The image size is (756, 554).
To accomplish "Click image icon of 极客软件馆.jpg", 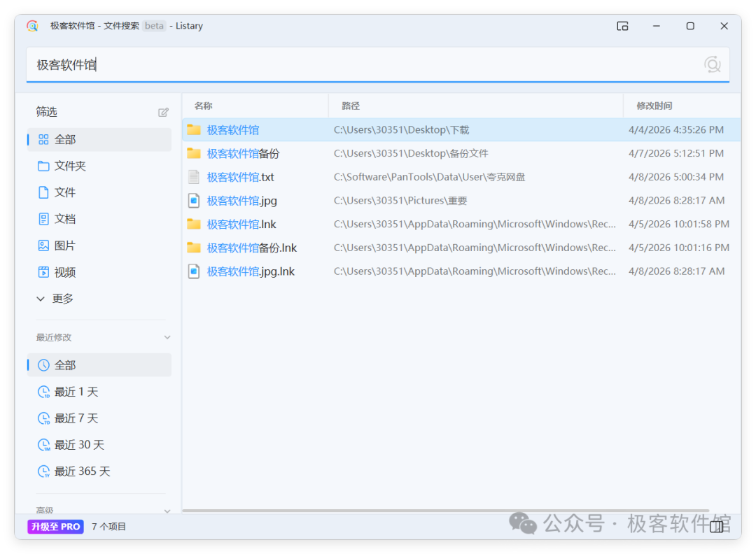I will [x=194, y=200].
